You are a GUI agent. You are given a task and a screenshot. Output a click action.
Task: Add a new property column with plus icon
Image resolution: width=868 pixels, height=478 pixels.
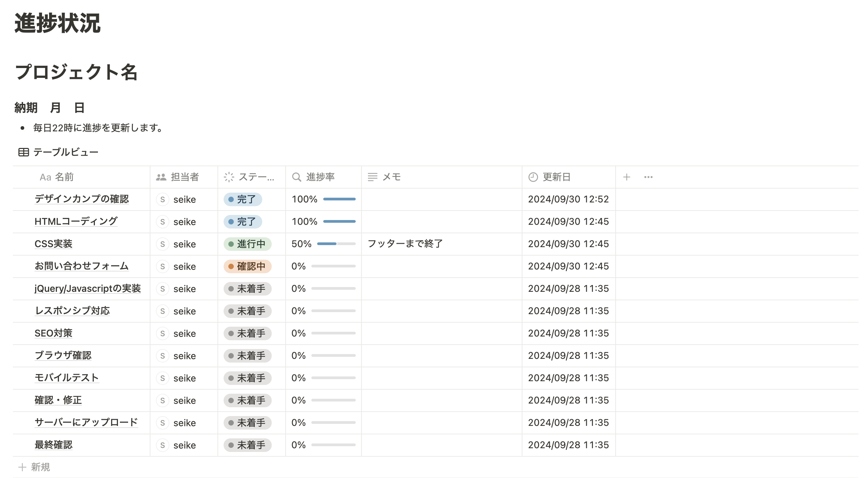click(x=626, y=177)
